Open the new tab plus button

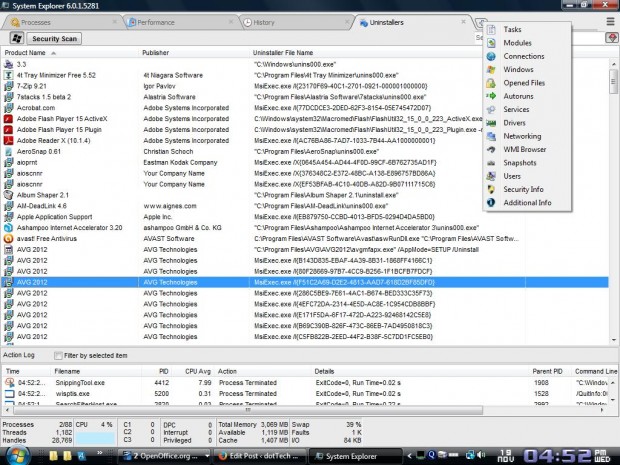tap(480, 23)
